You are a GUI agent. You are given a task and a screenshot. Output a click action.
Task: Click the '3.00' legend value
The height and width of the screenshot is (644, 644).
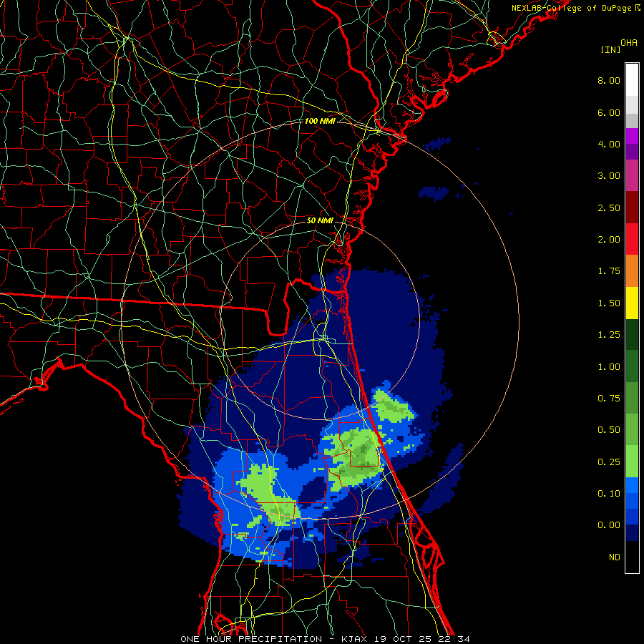pos(609,176)
